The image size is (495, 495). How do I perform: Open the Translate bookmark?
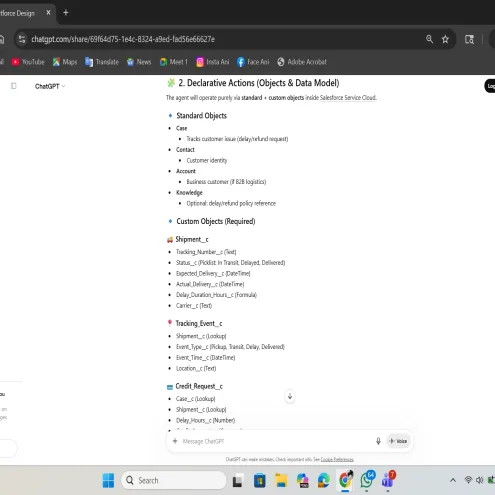click(x=102, y=62)
